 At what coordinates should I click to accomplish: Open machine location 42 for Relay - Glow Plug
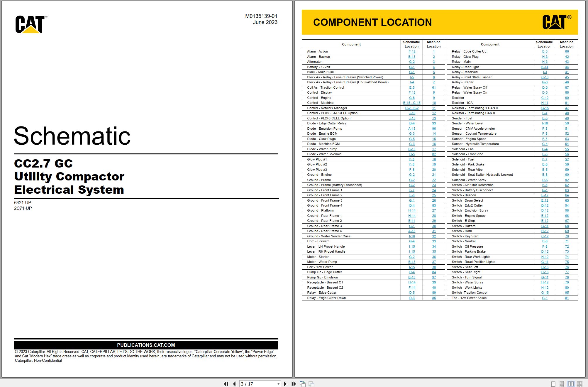tap(567, 57)
